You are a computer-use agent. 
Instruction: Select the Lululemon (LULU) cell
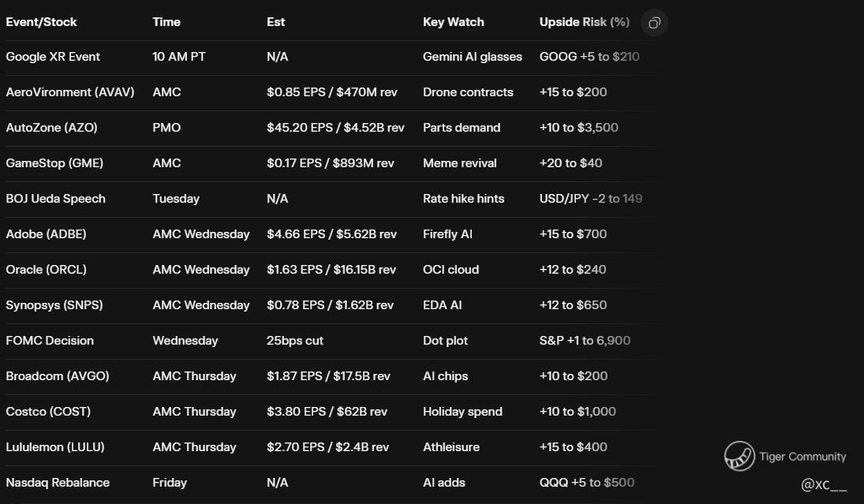[x=55, y=447]
